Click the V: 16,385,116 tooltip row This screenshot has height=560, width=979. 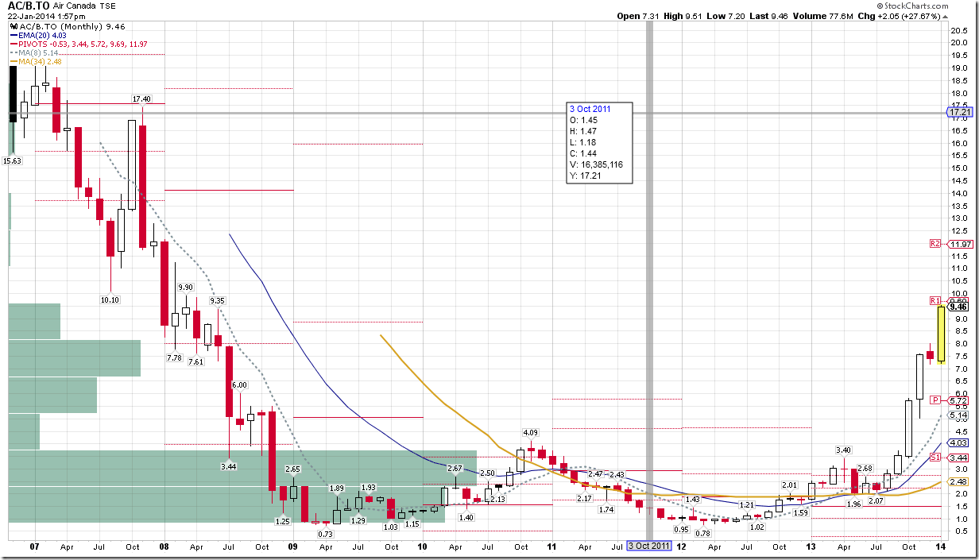point(595,164)
